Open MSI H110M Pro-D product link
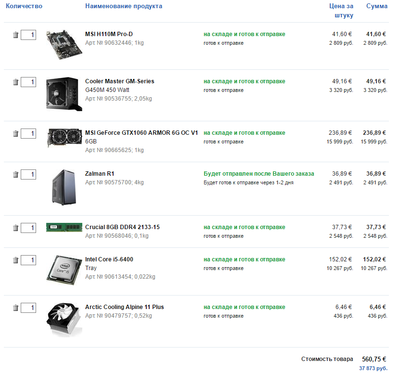The width and height of the screenshot is (400, 374). click(109, 34)
